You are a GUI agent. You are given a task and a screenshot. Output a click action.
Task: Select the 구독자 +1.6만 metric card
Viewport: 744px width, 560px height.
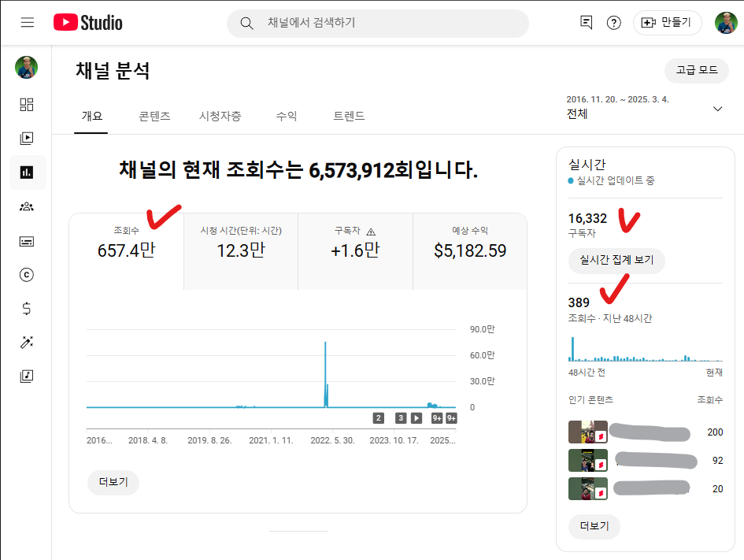pyautogui.click(x=355, y=251)
